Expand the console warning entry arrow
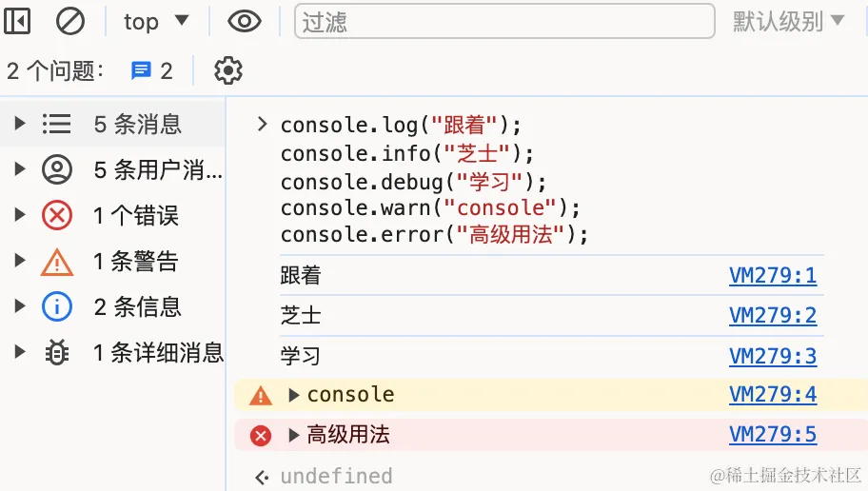This screenshot has height=491, width=868. click(x=294, y=395)
